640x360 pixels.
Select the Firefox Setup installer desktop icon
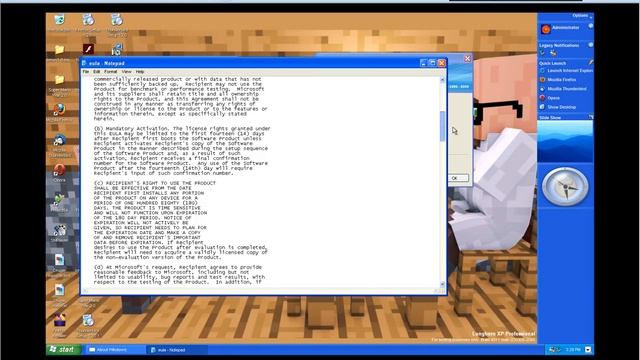coord(88,20)
